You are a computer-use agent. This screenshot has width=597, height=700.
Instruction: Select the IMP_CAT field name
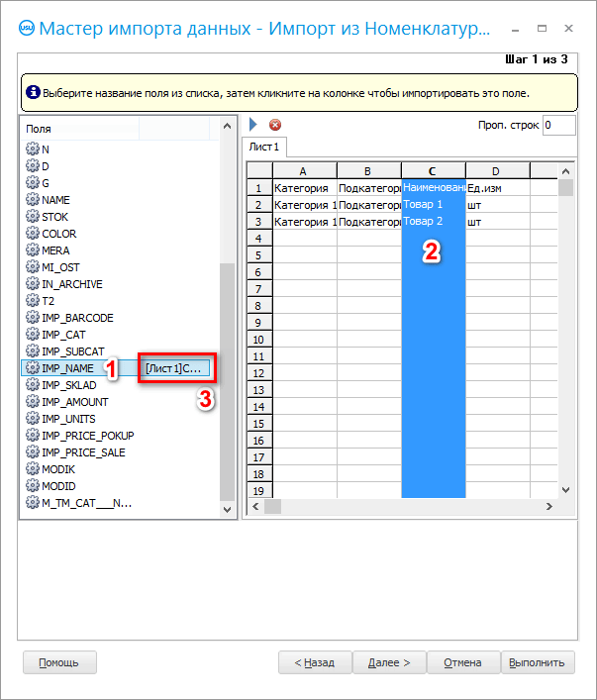pos(63,335)
